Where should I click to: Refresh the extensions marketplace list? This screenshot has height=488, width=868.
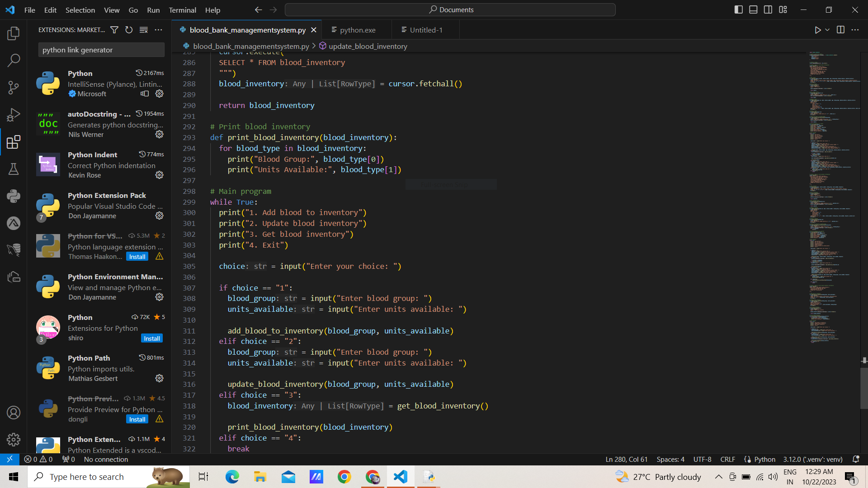129,30
